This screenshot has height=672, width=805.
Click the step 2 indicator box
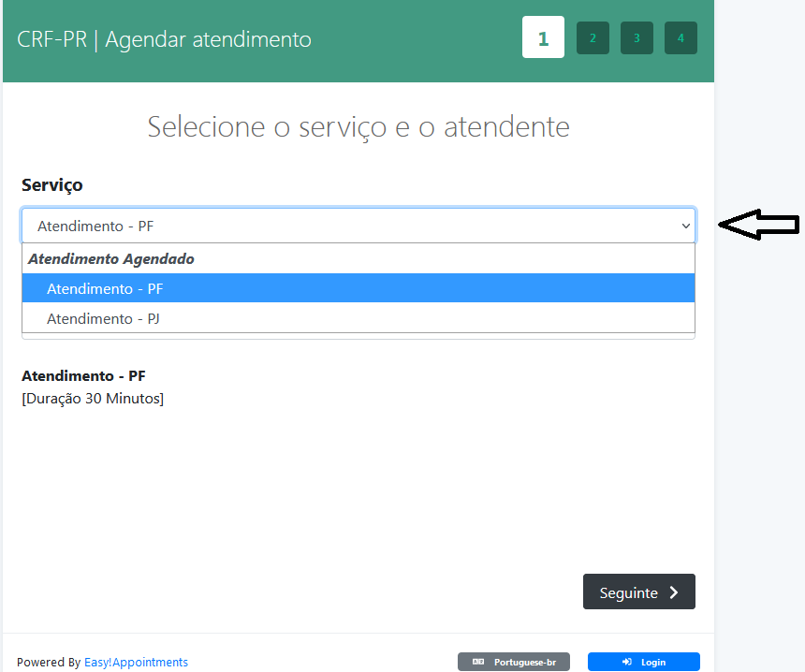[593, 38]
